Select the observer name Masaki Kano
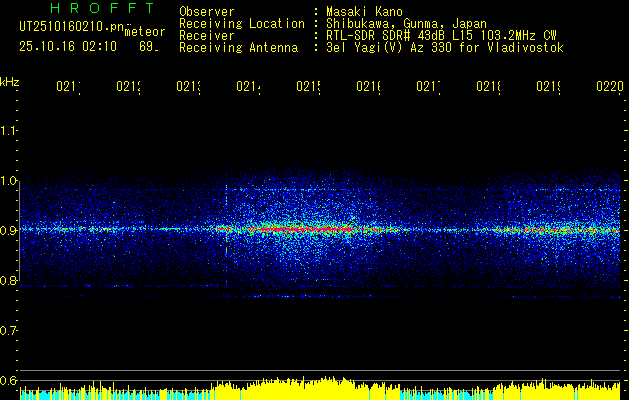The image size is (629, 400). pos(364,12)
